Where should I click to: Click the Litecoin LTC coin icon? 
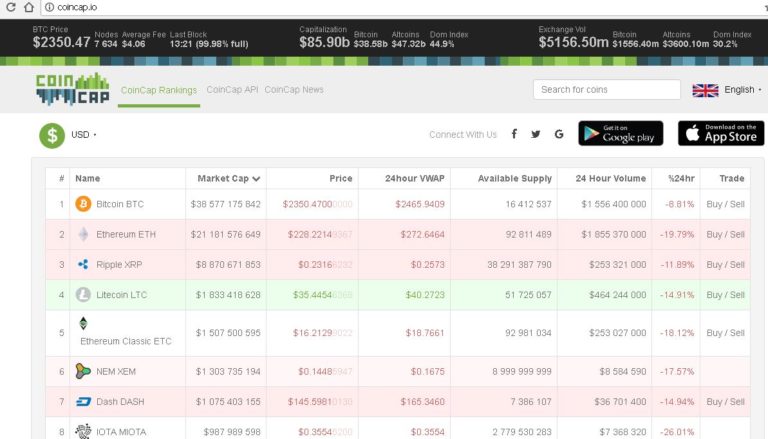(x=83, y=294)
